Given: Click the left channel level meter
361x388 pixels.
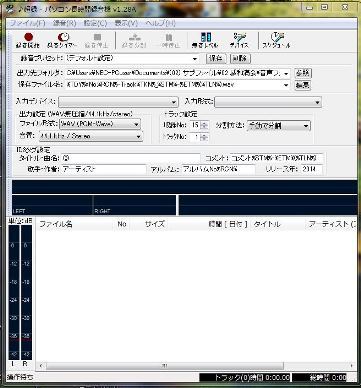Looking at the screenshot, I should [x=13, y=293].
